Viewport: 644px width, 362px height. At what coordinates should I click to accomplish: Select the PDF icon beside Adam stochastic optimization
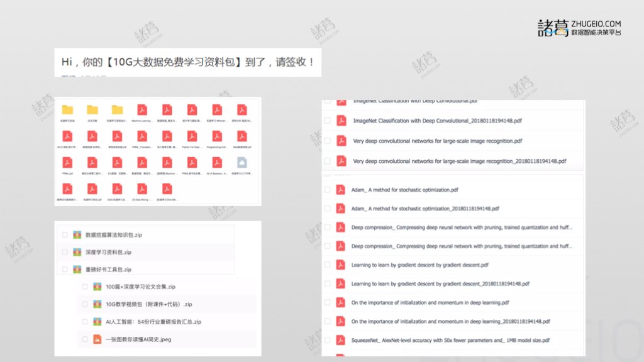pyautogui.click(x=339, y=189)
